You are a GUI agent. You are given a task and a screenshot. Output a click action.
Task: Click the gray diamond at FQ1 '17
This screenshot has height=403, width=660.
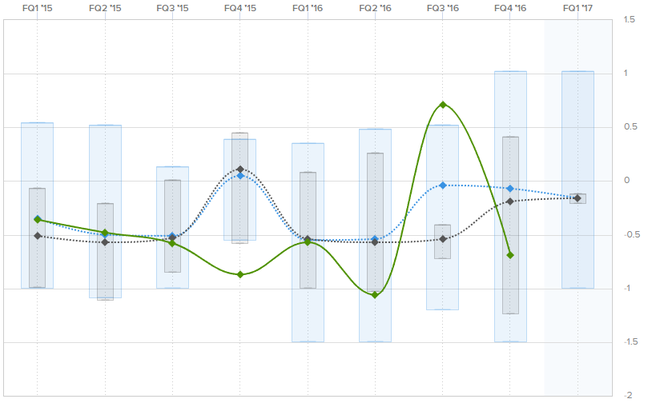[x=578, y=198]
